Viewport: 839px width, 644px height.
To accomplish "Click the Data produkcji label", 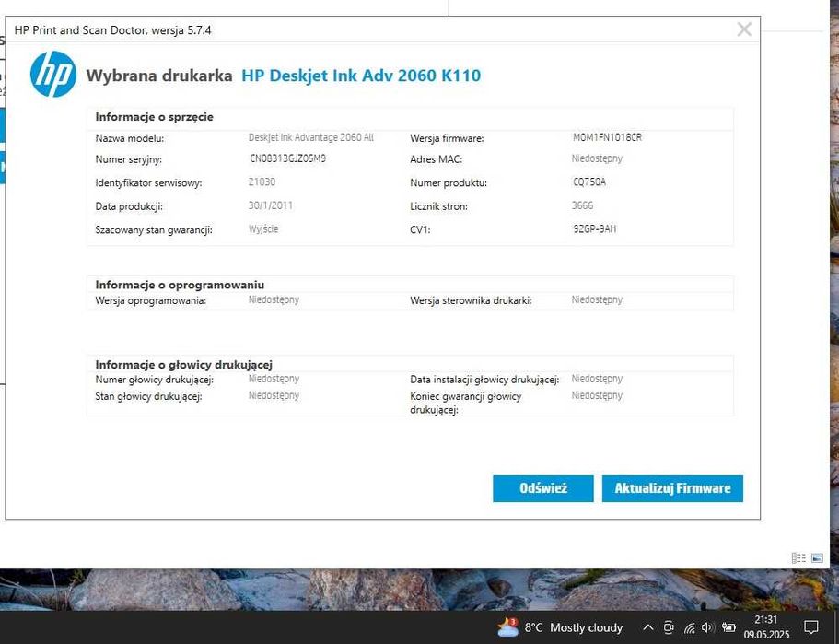I will pos(129,206).
